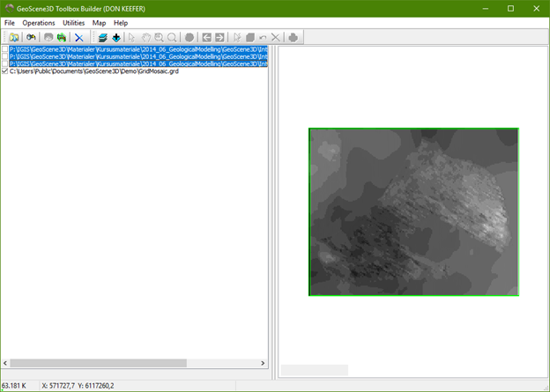The height and width of the screenshot is (392, 550).
Task: Click the GeoScene3D app icon in title bar
Action: tap(10, 9)
